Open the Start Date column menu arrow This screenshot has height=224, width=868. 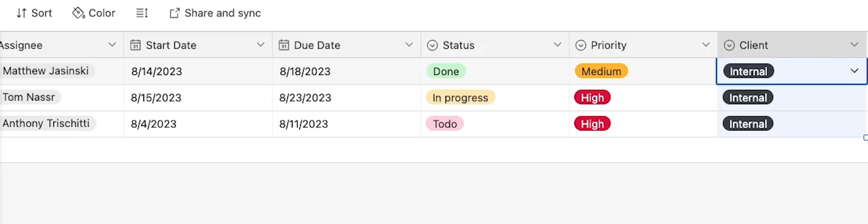260,44
